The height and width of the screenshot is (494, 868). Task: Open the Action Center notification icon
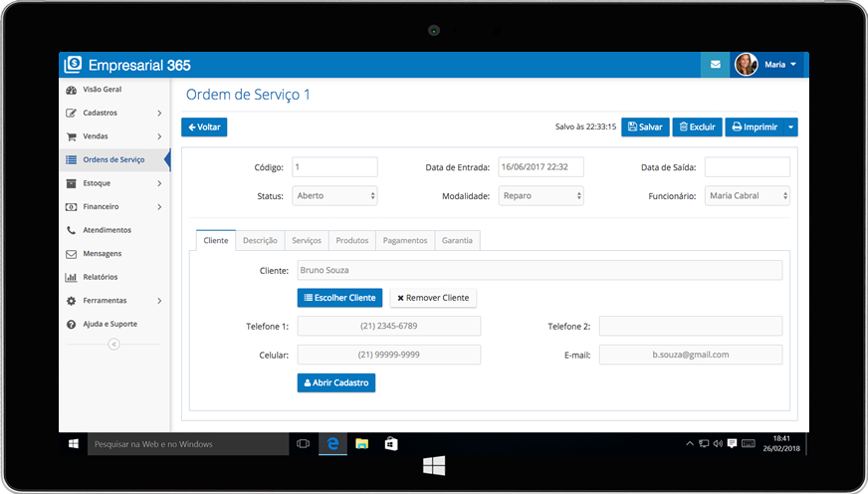coord(732,443)
